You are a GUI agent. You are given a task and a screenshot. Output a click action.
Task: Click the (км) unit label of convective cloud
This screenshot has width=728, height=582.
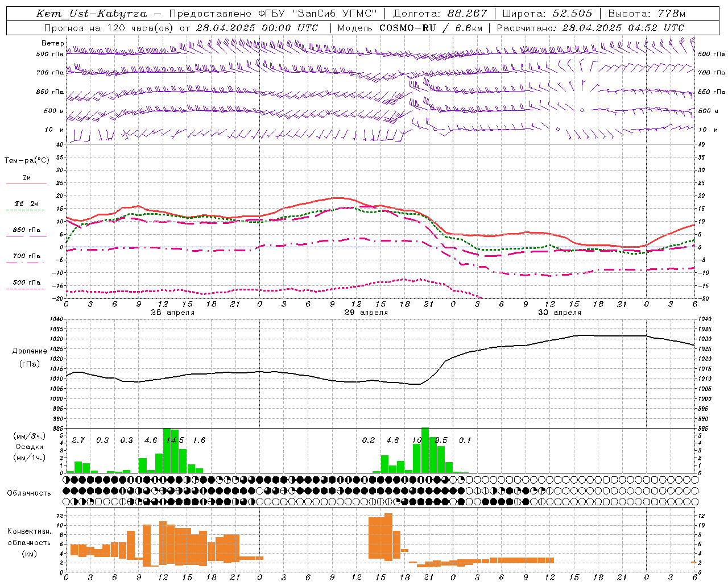coord(29,554)
